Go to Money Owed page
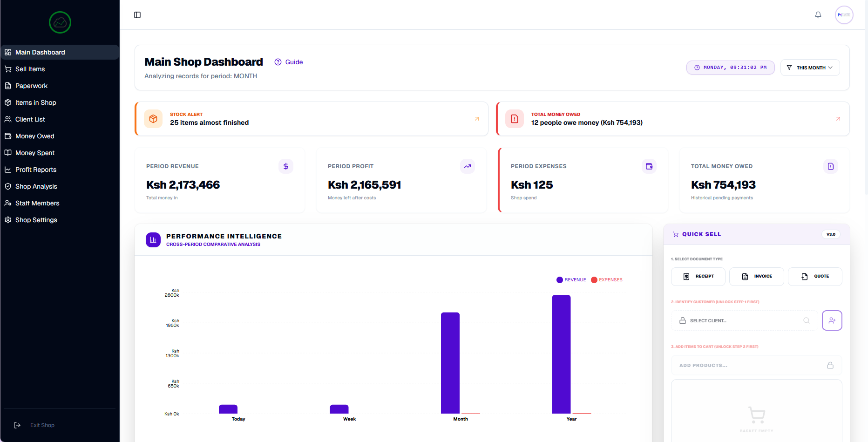 click(60, 136)
